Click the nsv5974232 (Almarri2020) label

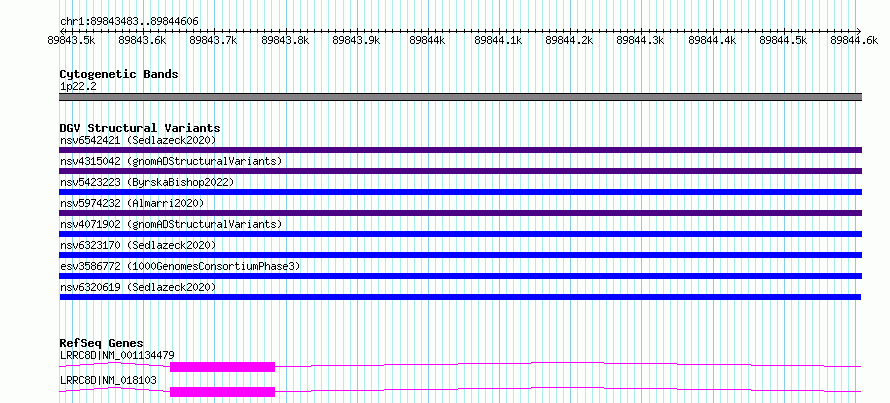click(132, 203)
